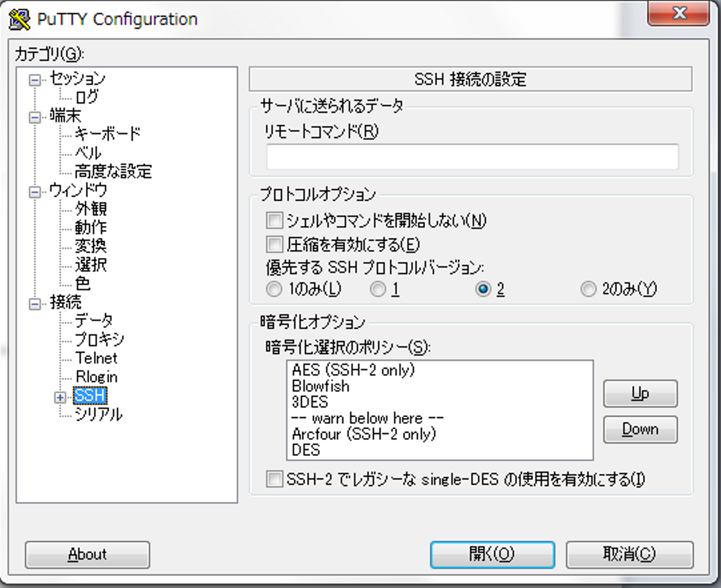Click the About button
Viewport: 721px width, 588px height.
point(88,554)
